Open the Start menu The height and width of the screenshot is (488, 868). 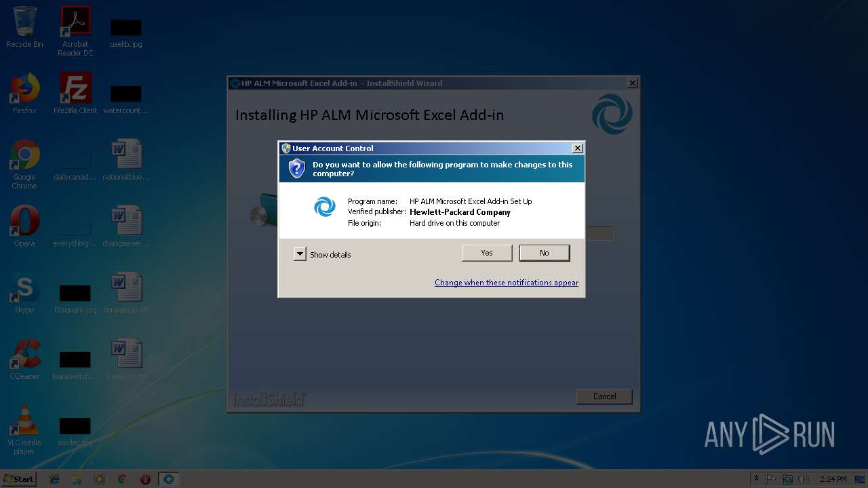click(x=18, y=479)
